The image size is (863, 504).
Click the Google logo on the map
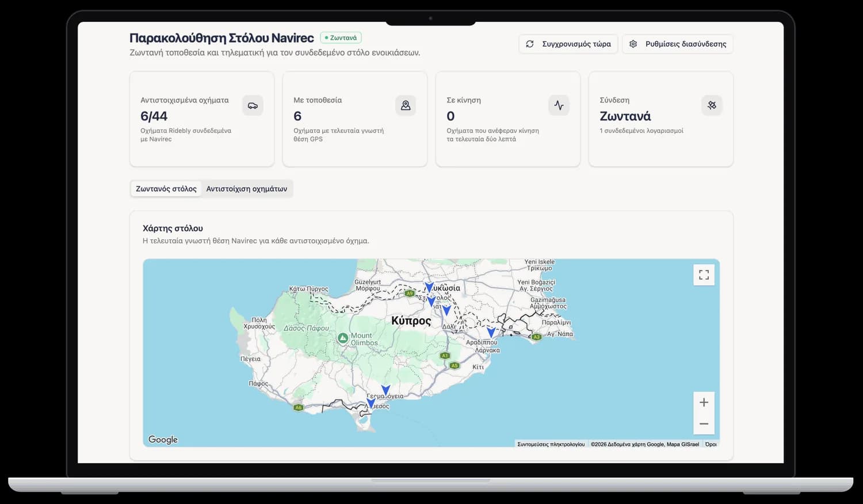coord(163,440)
